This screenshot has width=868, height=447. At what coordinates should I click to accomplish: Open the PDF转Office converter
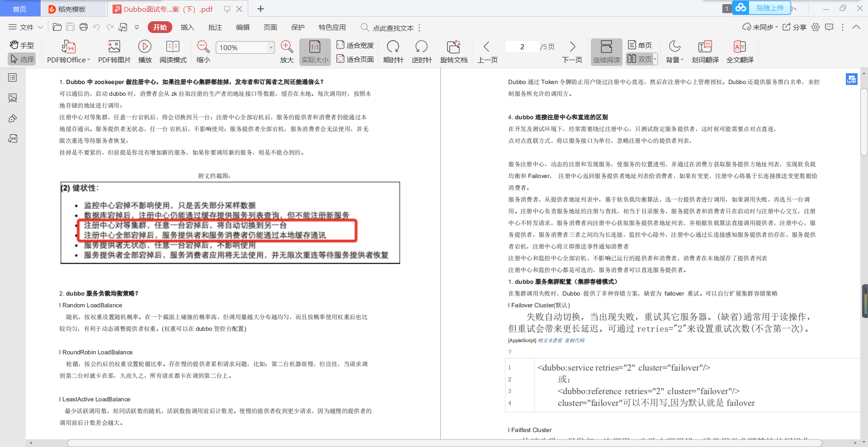(x=68, y=52)
